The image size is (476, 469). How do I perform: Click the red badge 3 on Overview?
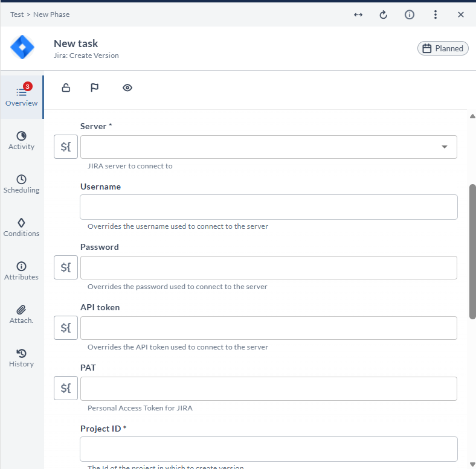pyautogui.click(x=28, y=86)
